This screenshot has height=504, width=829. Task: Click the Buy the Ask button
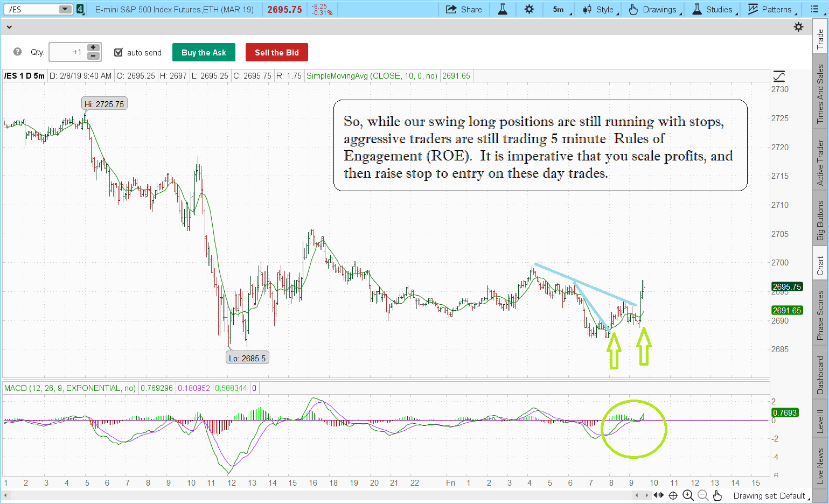pyautogui.click(x=204, y=52)
